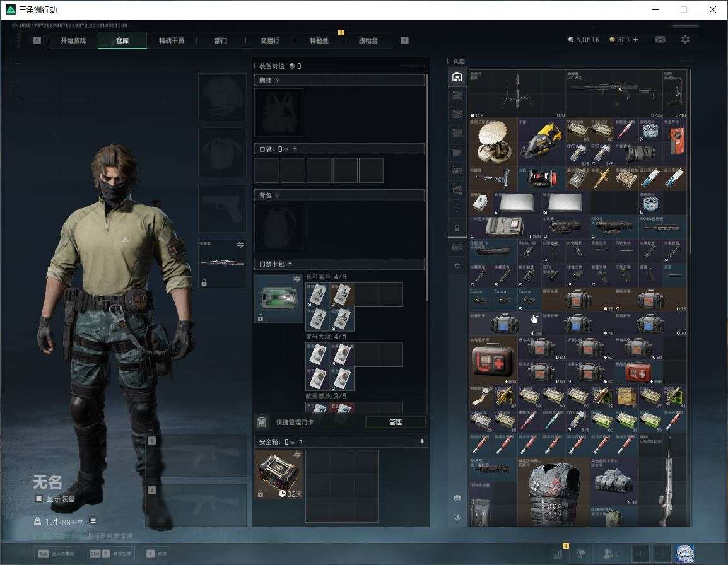Click the 管理 button for key cards
The image size is (728, 565).
395,422
